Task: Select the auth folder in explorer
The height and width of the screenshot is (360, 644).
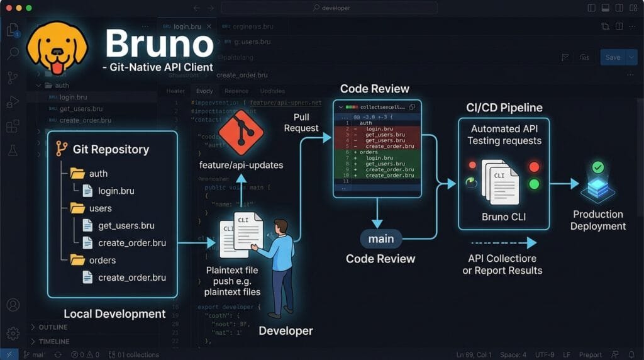Action: click(x=62, y=86)
